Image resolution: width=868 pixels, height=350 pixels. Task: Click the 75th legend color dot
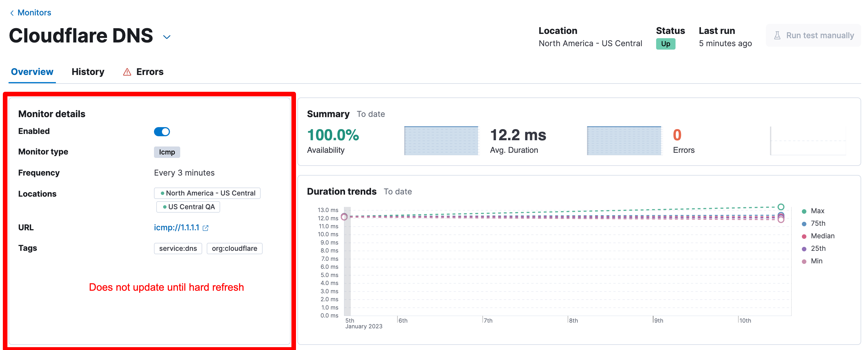804,224
